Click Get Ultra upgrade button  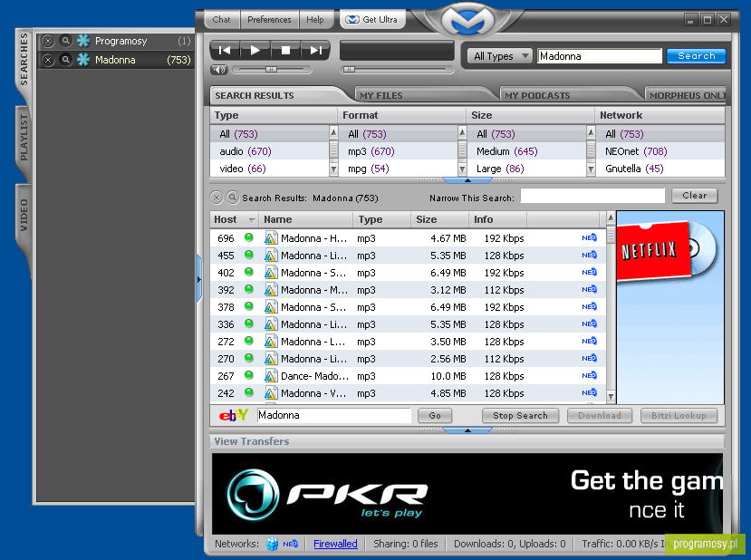(372, 20)
